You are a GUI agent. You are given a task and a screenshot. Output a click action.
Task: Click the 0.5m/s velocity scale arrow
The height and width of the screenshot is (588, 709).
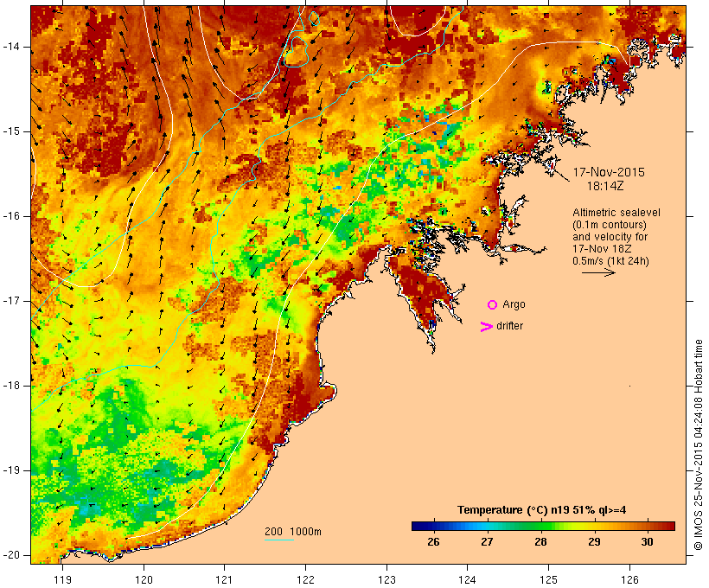pyautogui.click(x=598, y=272)
